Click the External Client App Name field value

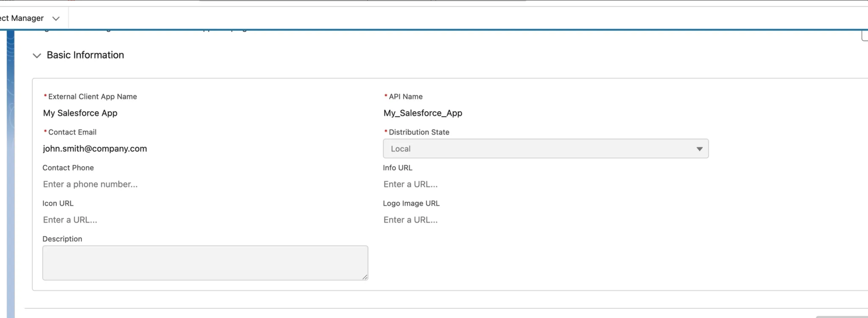[x=80, y=113]
